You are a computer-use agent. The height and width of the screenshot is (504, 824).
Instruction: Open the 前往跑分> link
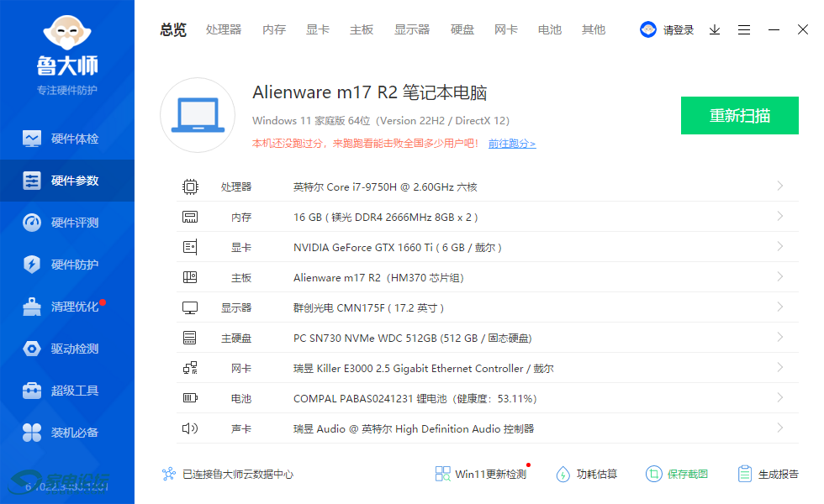(x=512, y=144)
